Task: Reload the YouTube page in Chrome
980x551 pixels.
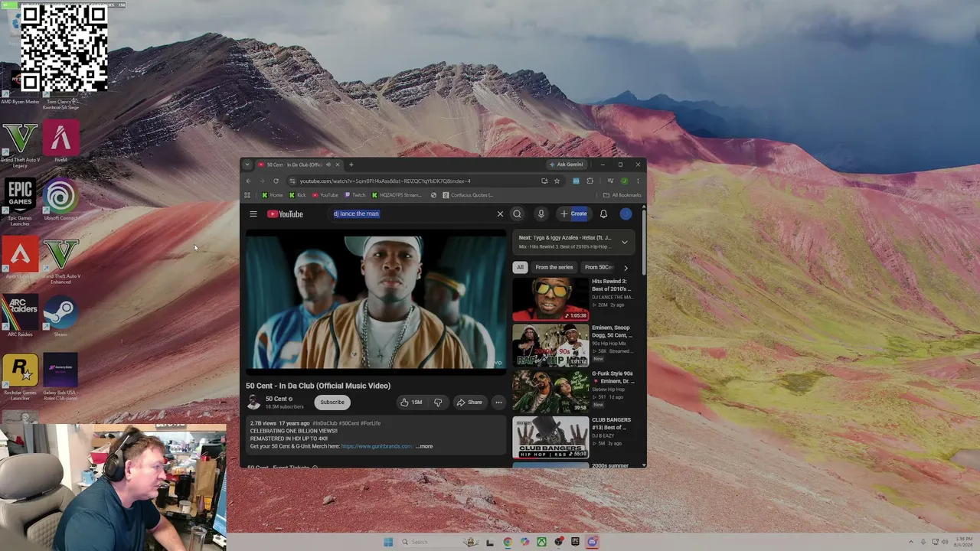Action: 276,181
